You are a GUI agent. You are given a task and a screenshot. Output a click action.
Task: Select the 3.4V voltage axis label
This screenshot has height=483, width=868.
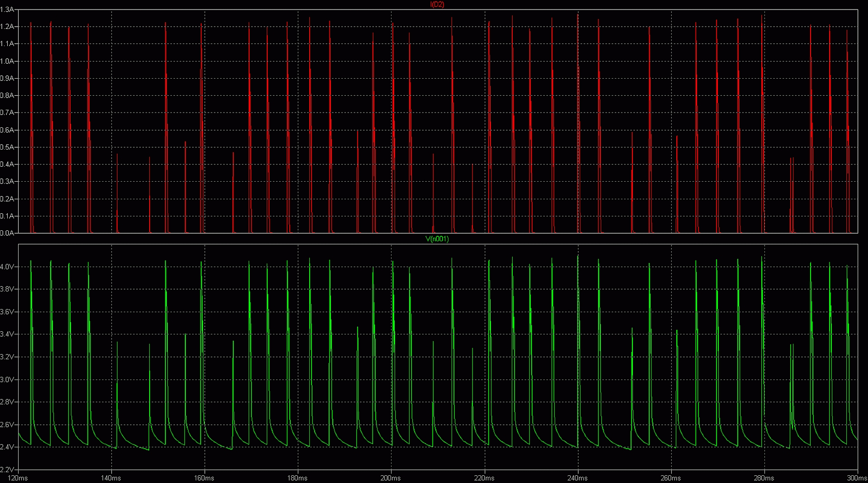pos(7,334)
